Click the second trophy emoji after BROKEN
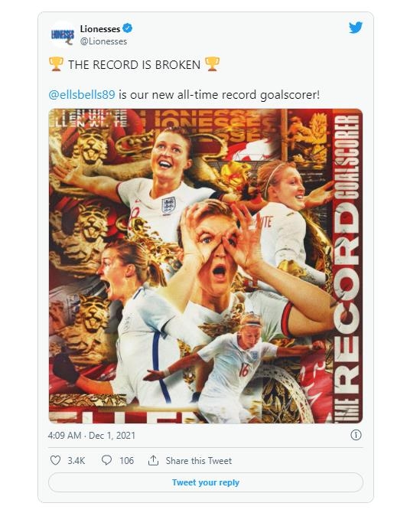 coord(212,64)
